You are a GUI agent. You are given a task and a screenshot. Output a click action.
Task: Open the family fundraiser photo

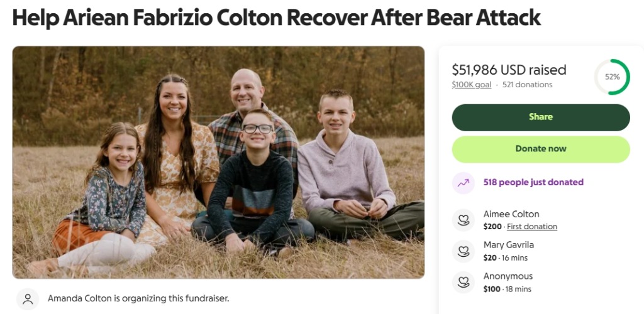point(218,162)
